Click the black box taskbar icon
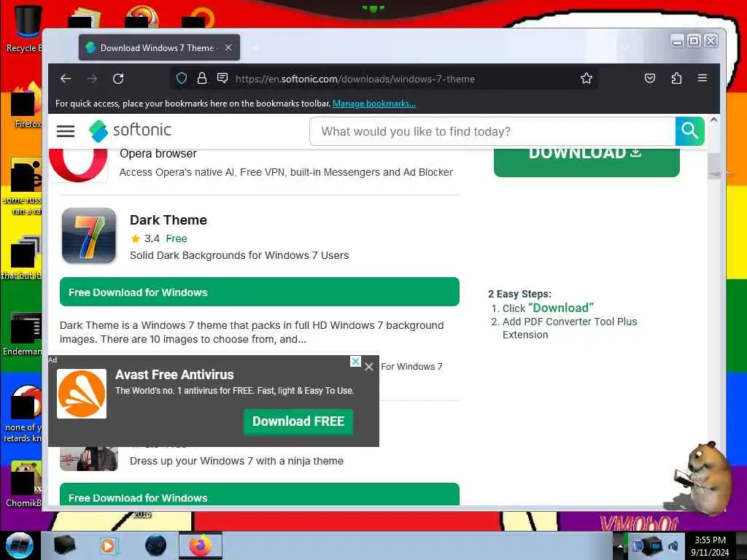This screenshot has height=560, width=747. (64, 545)
